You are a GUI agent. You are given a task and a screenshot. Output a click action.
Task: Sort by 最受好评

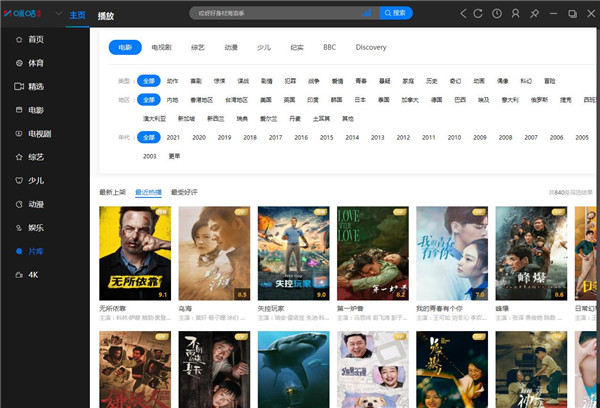(x=184, y=191)
